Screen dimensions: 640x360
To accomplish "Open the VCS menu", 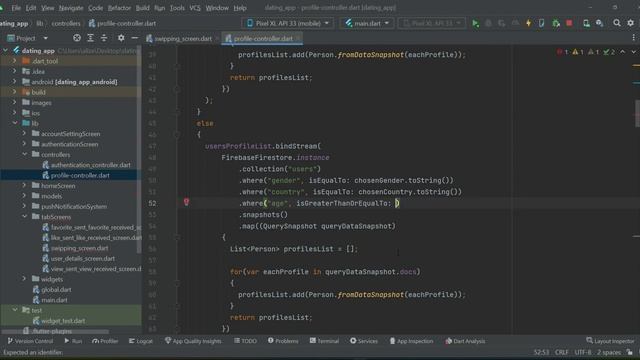I will coord(195,8).
